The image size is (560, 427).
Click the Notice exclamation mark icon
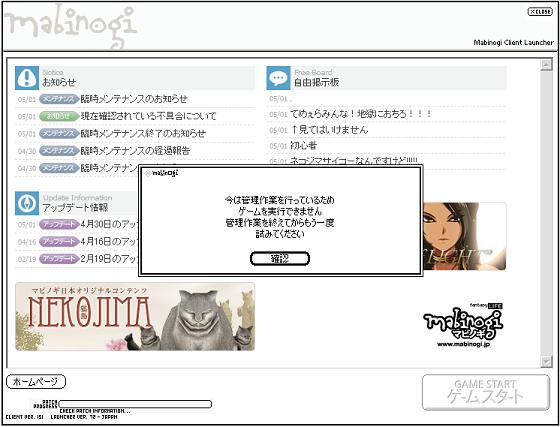coord(27,78)
